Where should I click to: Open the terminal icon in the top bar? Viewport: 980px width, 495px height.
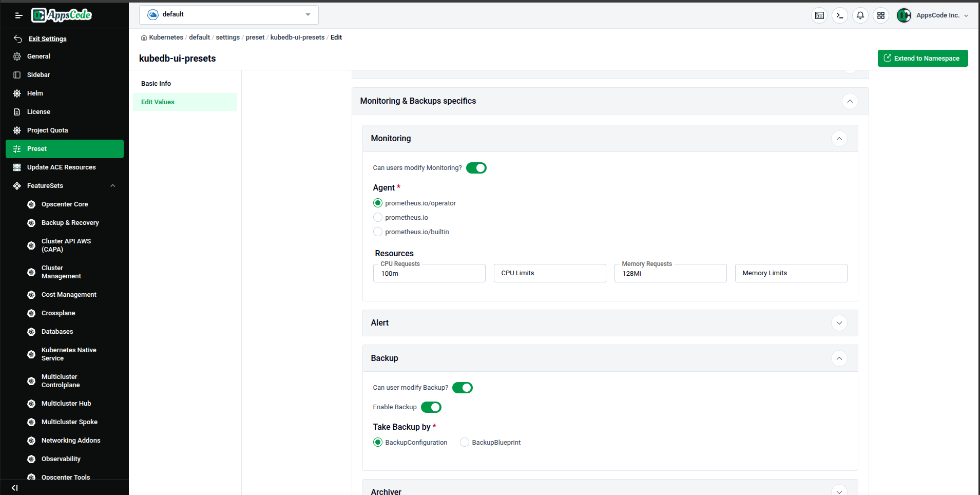point(839,15)
